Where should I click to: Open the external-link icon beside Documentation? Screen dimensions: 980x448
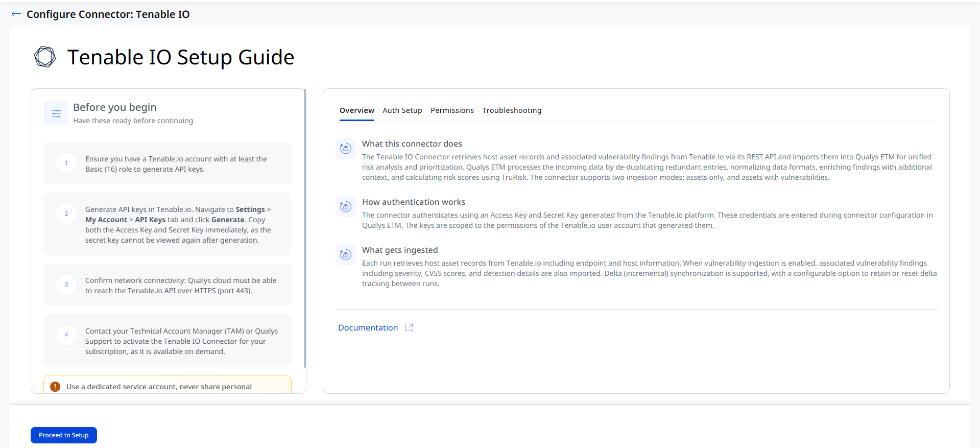click(x=409, y=327)
